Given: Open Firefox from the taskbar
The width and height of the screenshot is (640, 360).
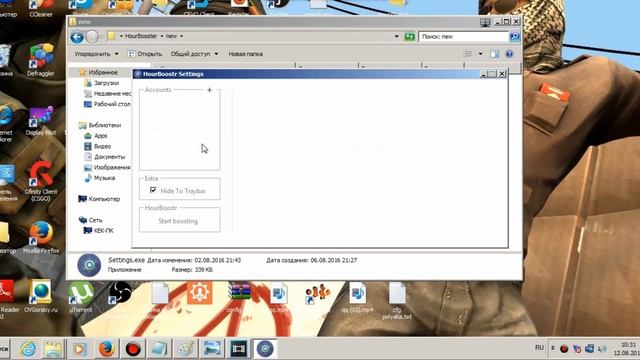Looking at the screenshot, I should (x=106, y=349).
